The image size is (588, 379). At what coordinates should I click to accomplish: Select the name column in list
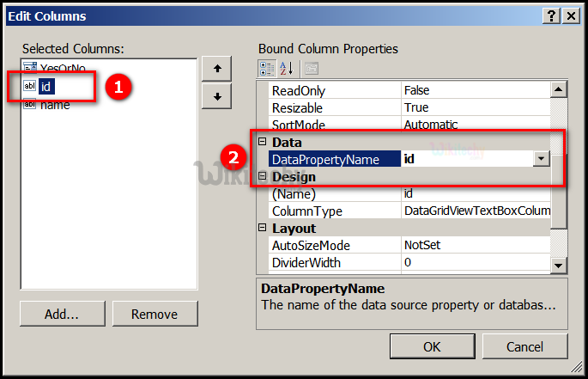point(55,104)
